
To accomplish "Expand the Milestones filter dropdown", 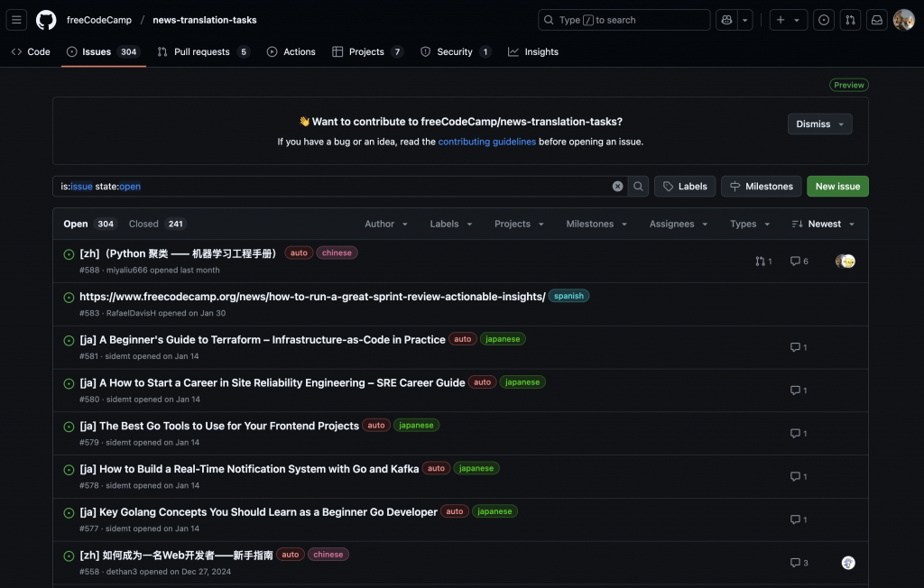I will tap(596, 224).
